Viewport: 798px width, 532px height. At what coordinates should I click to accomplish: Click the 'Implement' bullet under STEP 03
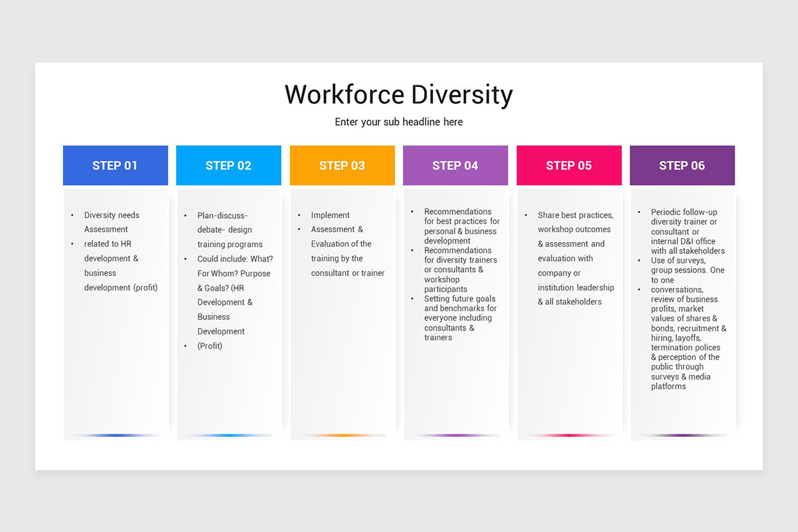(x=330, y=215)
